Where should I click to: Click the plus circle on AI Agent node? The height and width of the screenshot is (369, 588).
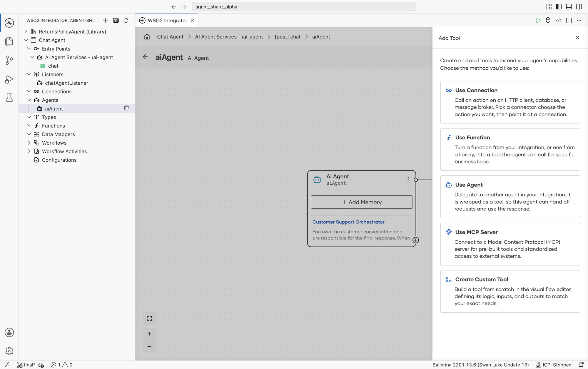(x=416, y=240)
